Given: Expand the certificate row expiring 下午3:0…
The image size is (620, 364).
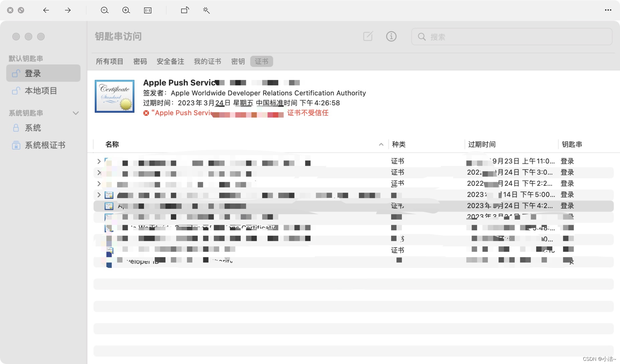Looking at the screenshot, I should click(x=99, y=172).
